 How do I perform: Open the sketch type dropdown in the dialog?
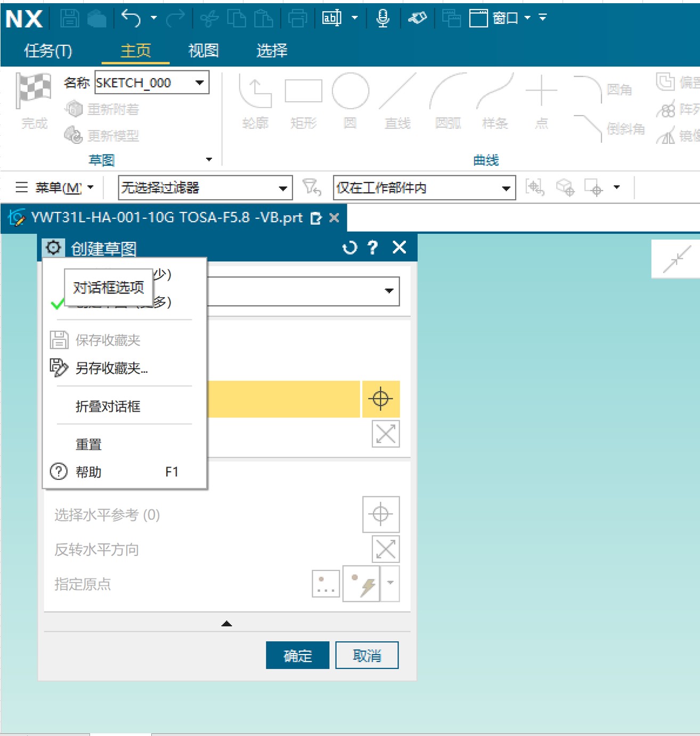(x=389, y=291)
